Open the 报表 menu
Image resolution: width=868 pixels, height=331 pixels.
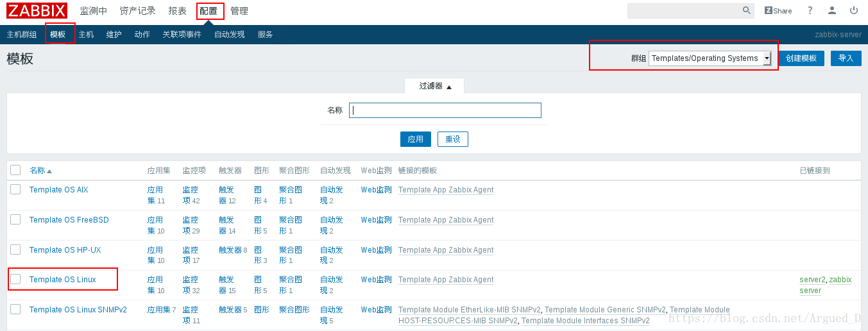pos(178,11)
